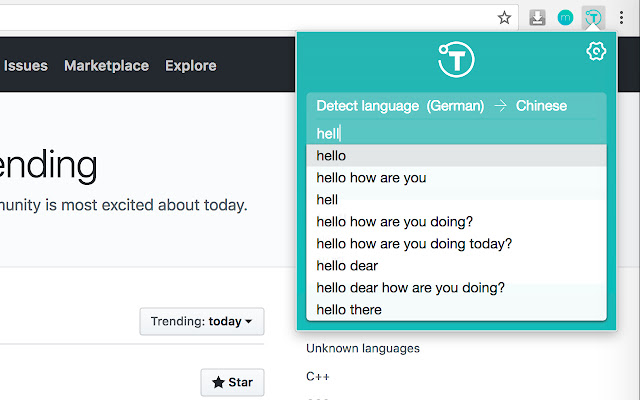The height and width of the screenshot is (400, 640).
Task: Choose the "hello how are you" suggestion
Action: click(x=371, y=178)
